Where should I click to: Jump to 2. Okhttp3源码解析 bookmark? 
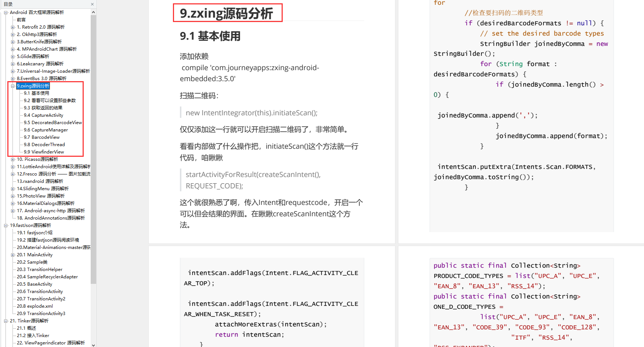tap(37, 35)
